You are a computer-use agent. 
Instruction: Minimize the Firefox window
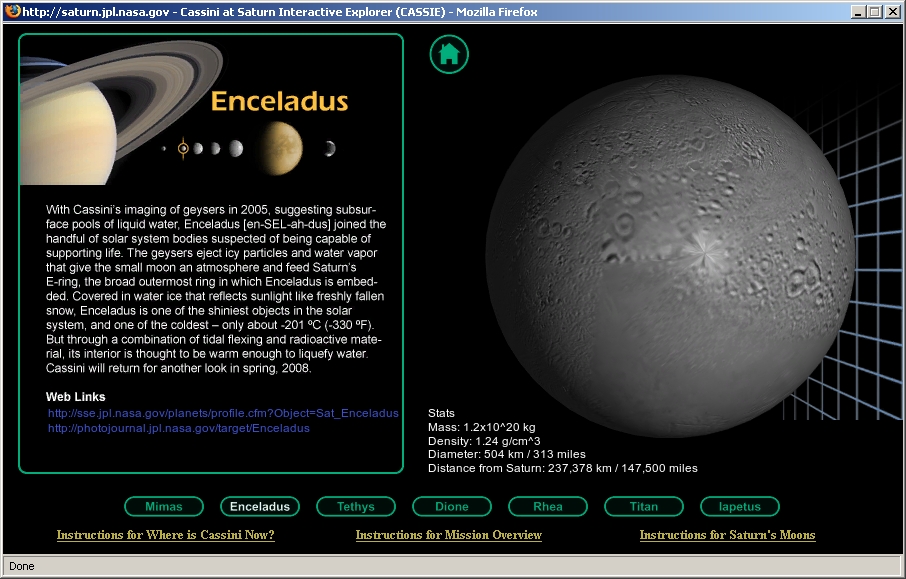[x=859, y=12]
